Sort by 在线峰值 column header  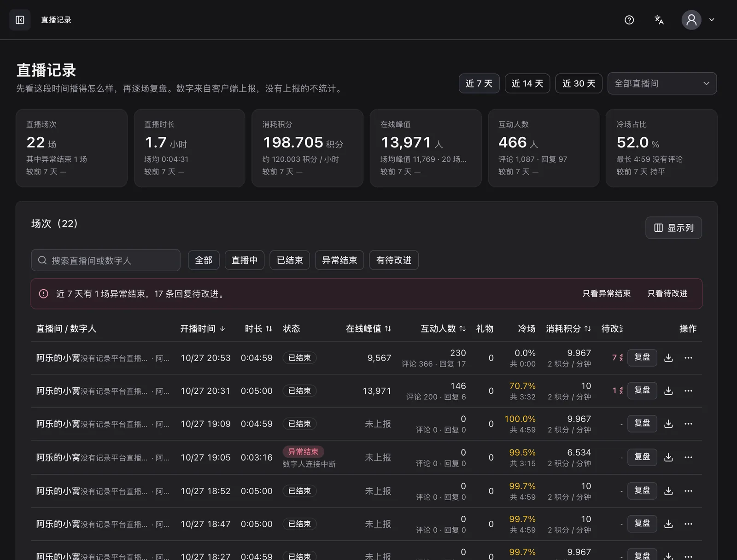point(368,328)
